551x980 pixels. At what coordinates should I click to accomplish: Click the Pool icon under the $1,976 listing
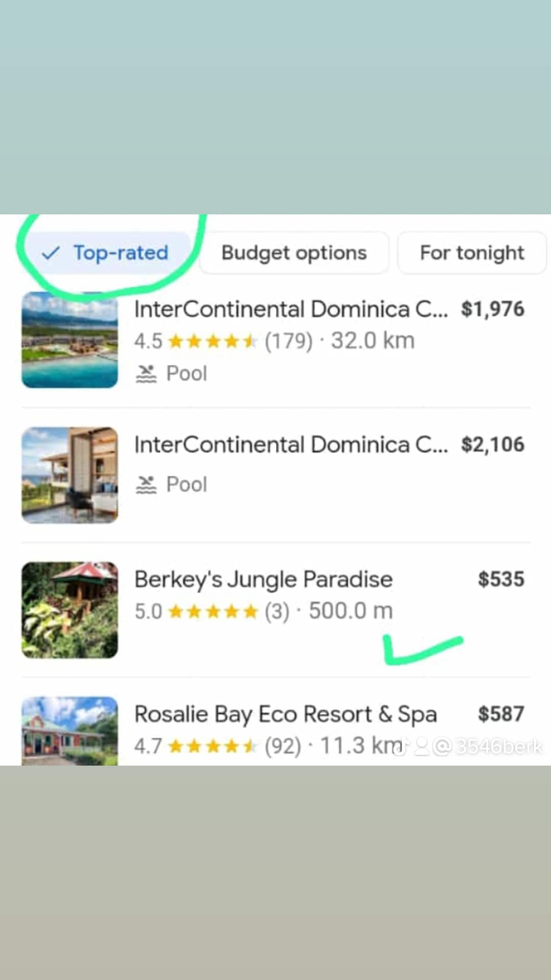pos(146,374)
